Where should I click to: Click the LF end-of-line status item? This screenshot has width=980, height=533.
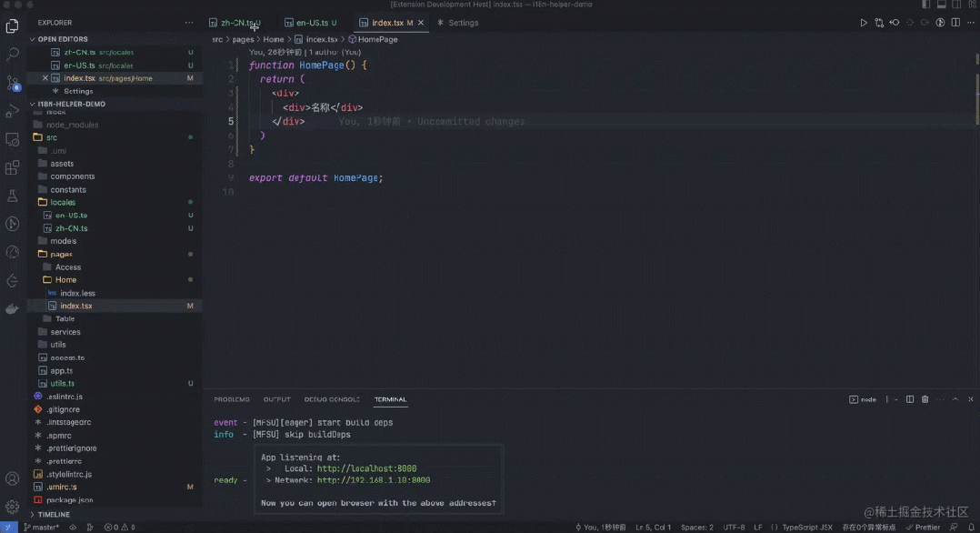click(x=757, y=528)
